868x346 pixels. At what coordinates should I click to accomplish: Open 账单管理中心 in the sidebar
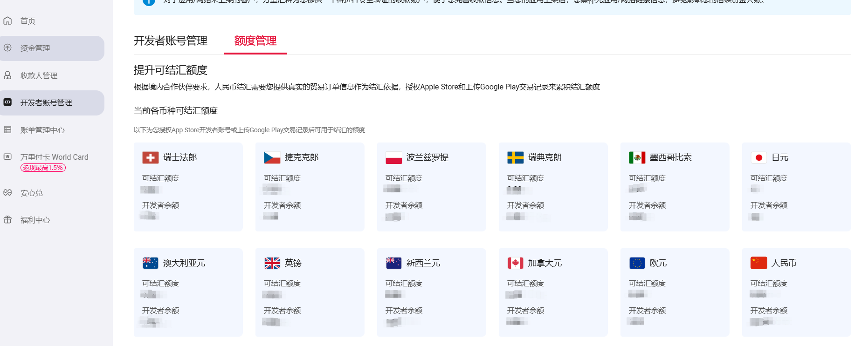point(42,130)
